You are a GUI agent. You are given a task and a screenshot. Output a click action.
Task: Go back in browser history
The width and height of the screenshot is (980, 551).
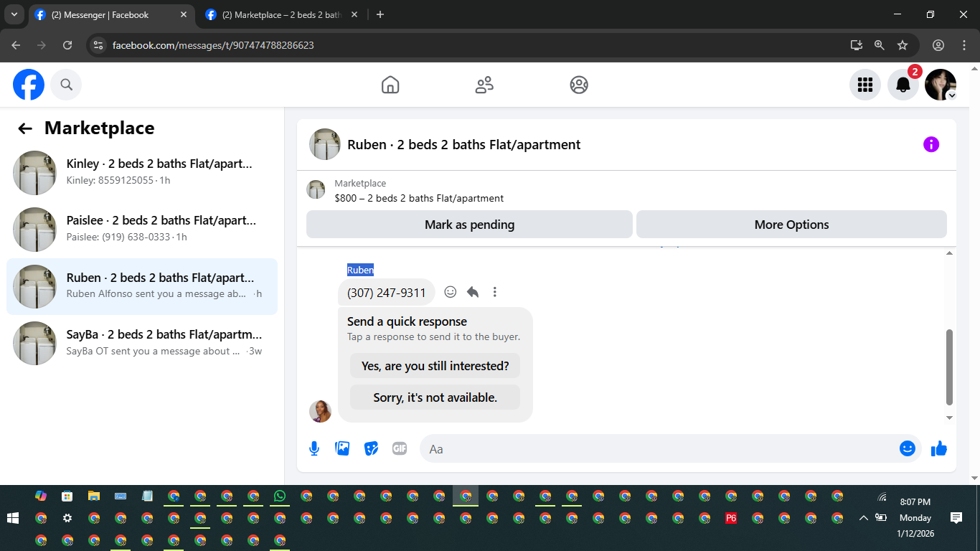(x=16, y=45)
